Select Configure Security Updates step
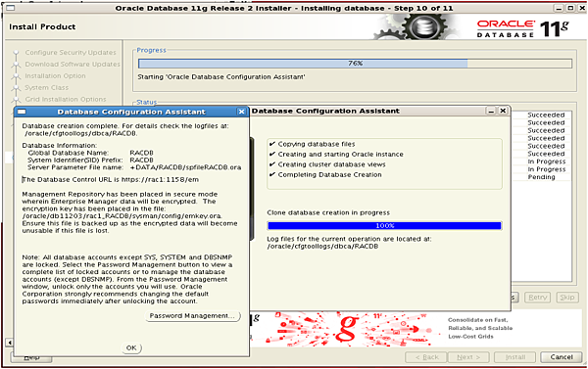The height and width of the screenshot is (369, 588). click(x=71, y=53)
